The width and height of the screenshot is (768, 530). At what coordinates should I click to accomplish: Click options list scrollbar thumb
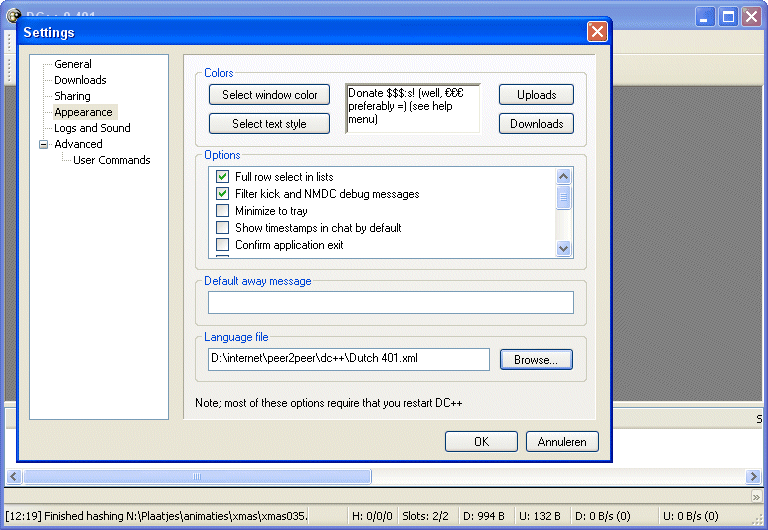[564, 197]
